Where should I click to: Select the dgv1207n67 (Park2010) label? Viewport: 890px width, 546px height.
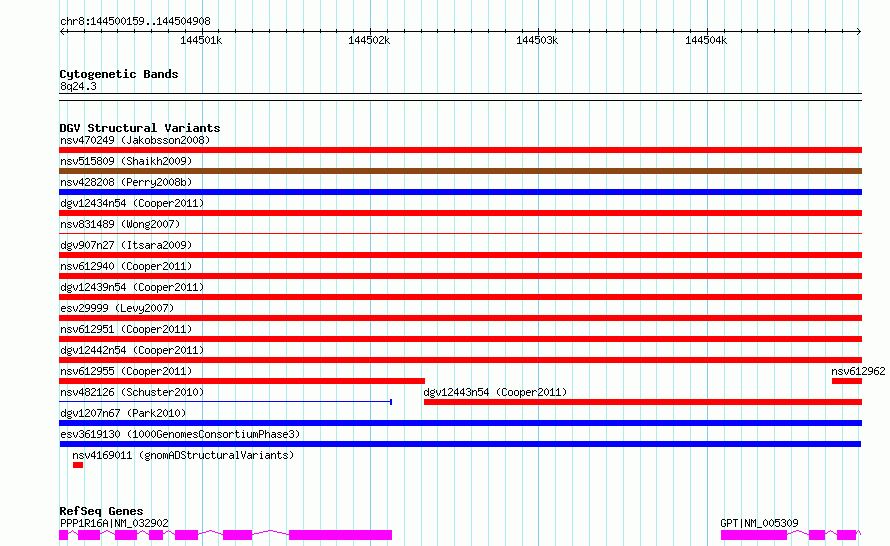(123, 413)
